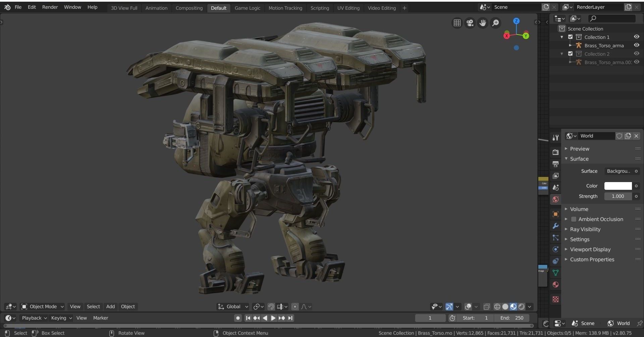This screenshot has height=337, width=644.
Task: Uncheck Collection 2 checkbox
Action: 570,54
